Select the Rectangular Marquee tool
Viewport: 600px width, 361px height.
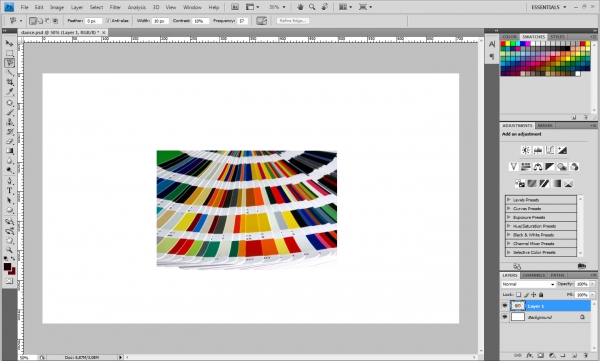(x=9, y=53)
